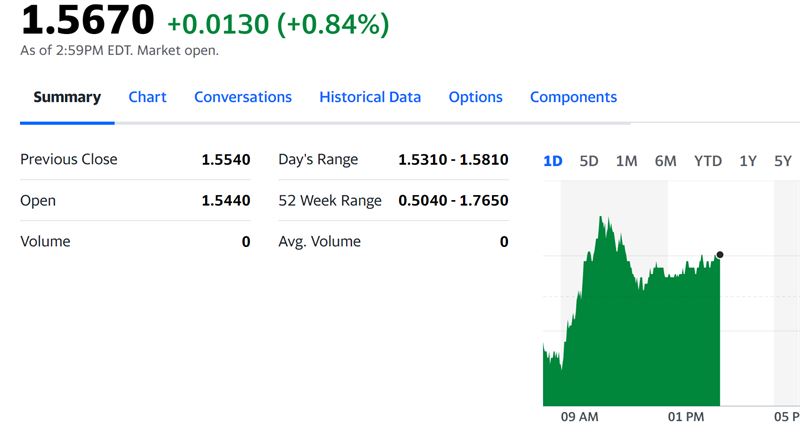The image size is (800, 432).
Task: Select the 52 Week Range value
Action: tap(453, 200)
